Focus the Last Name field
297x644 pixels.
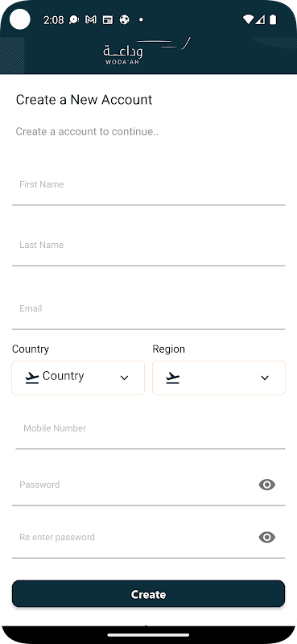point(148,247)
